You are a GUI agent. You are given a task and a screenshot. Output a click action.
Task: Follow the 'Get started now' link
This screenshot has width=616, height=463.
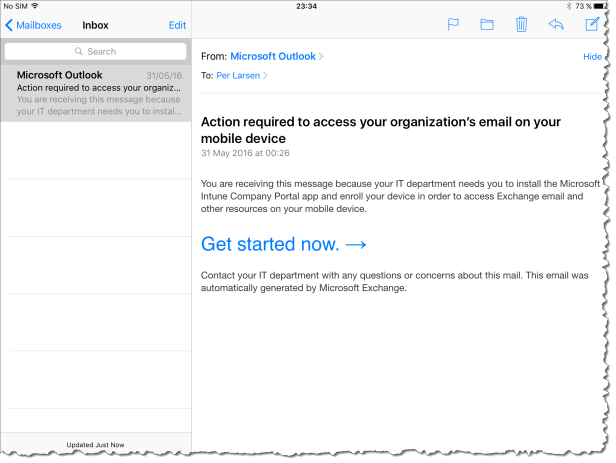coord(284,244)
